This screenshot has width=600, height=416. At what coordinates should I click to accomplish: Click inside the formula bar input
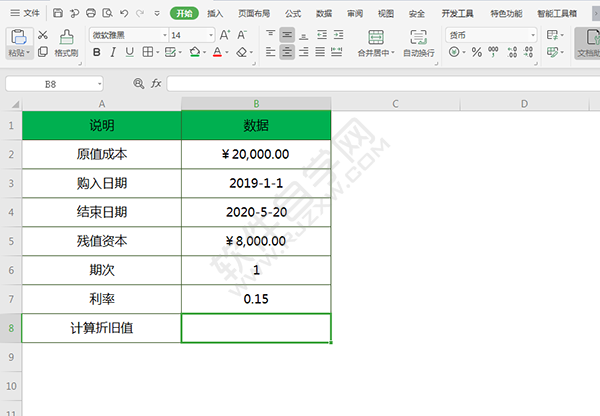383,83
